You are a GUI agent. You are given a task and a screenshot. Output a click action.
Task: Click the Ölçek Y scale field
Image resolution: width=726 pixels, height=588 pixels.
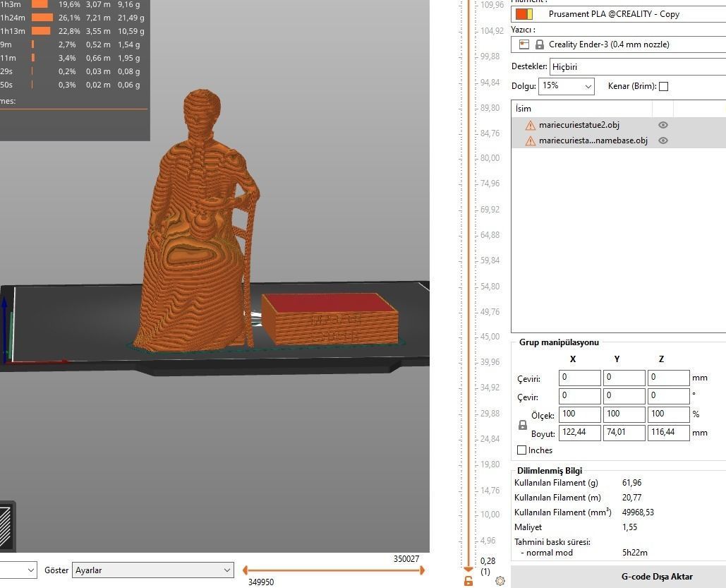point(624,414)
